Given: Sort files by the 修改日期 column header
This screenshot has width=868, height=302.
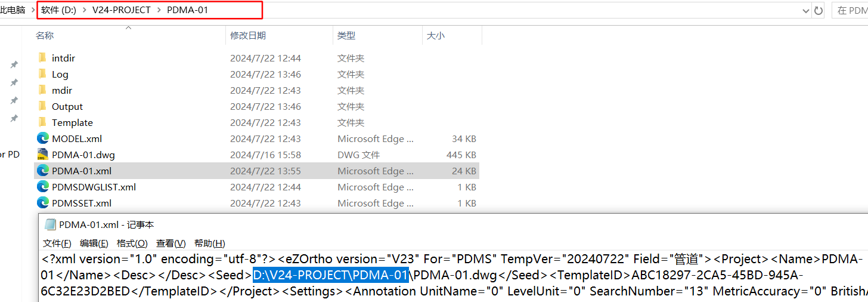Looking at the screenshot, I should (x=248, y=35).
